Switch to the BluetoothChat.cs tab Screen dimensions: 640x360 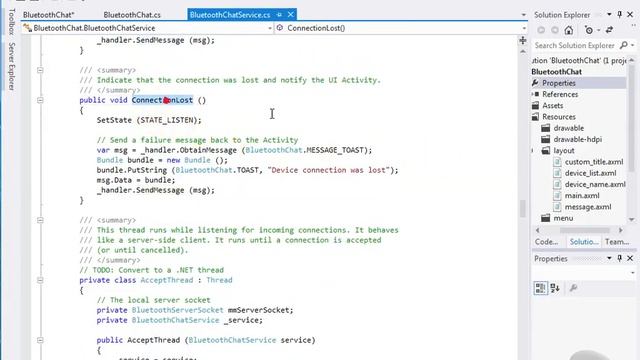tap(132, 15)
